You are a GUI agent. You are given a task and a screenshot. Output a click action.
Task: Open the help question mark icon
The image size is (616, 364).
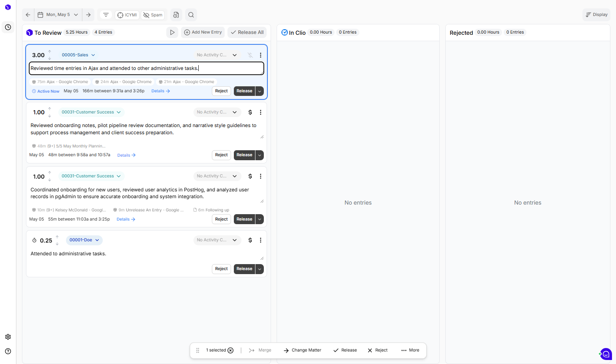[x=8, y=351]
